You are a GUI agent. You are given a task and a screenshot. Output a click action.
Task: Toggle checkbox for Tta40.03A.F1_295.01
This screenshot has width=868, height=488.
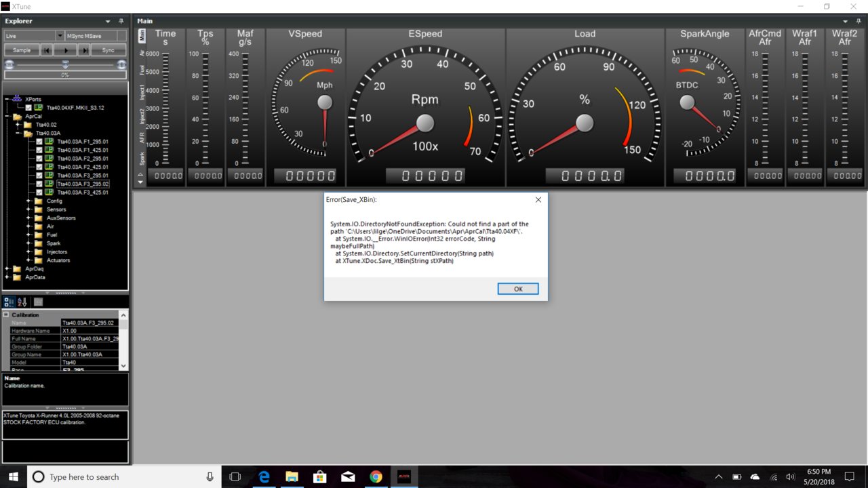[39, 142]
